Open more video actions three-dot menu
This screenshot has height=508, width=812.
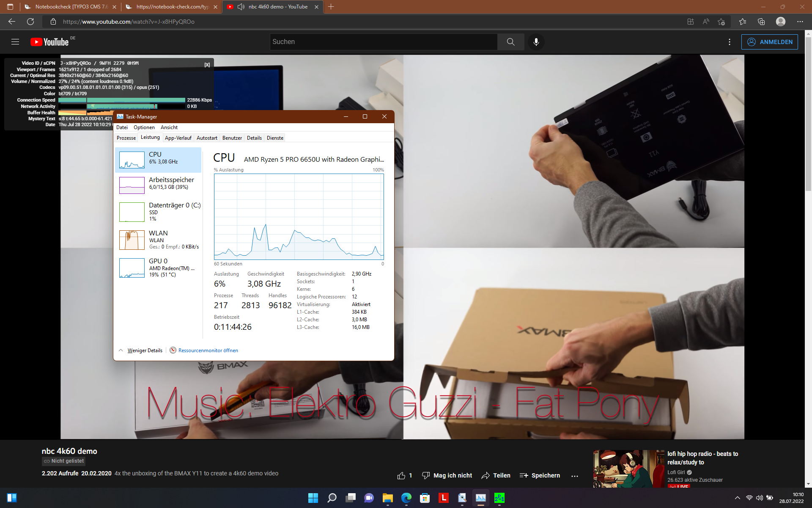[x=574, y=476]
